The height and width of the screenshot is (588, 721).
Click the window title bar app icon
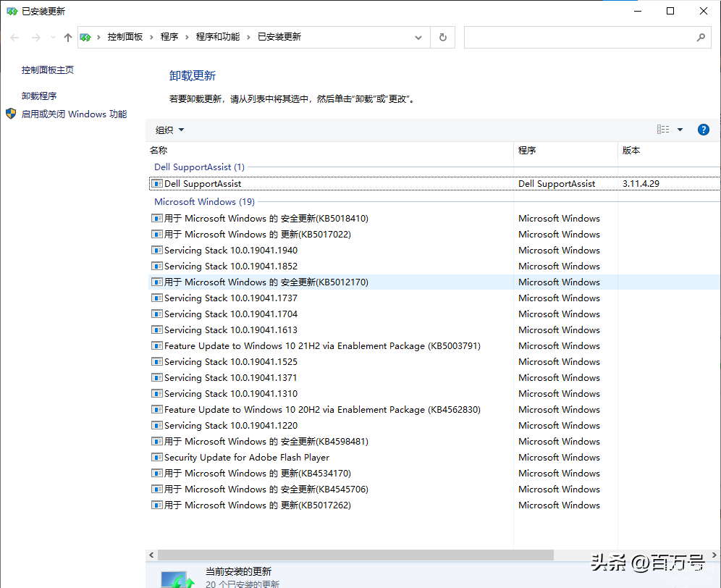coord(12,11)
